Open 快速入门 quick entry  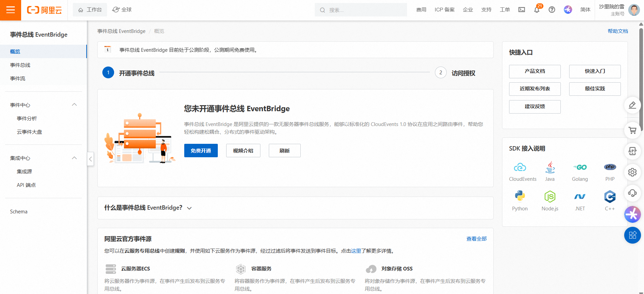(595, 72)
